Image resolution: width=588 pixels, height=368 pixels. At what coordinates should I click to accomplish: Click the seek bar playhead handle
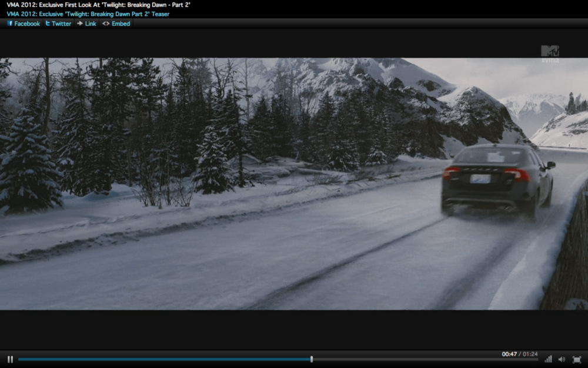(x=312, y=359)
